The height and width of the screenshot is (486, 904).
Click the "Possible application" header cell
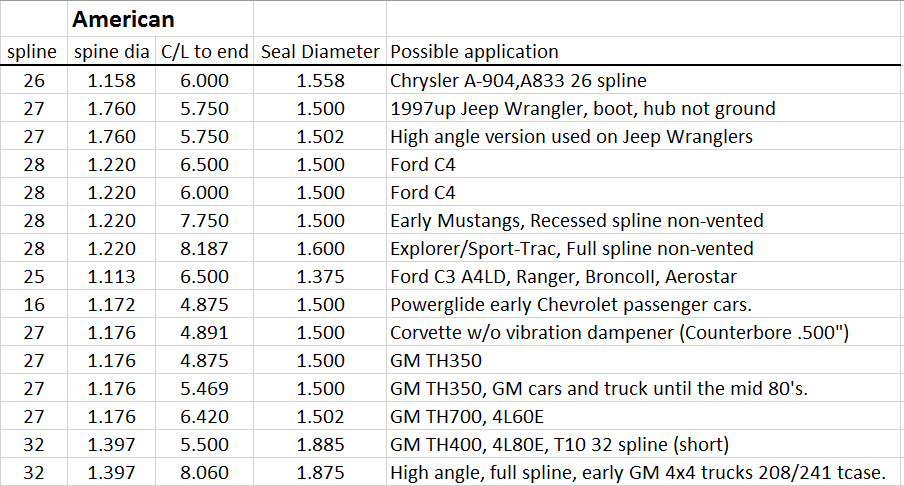474,51
